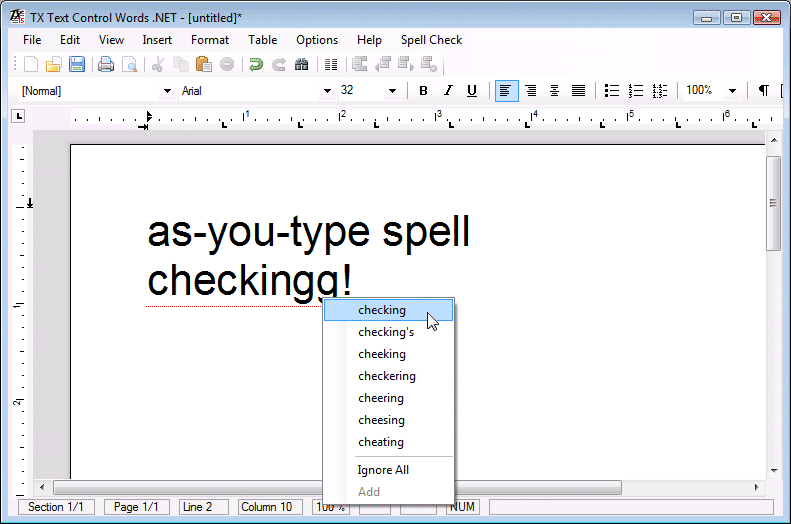The height and width of the screenshot is (524, 791).
Task: Apply structured list formatting icon
Action: [x=659, y=91]
